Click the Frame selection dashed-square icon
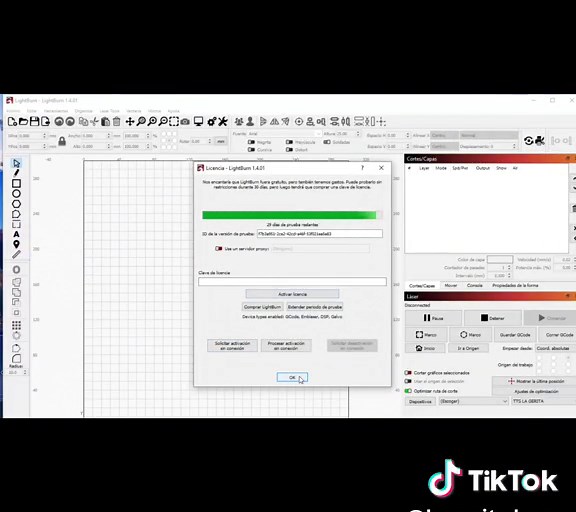The height and width of the screenshot is (512, 576). (174, 122)
